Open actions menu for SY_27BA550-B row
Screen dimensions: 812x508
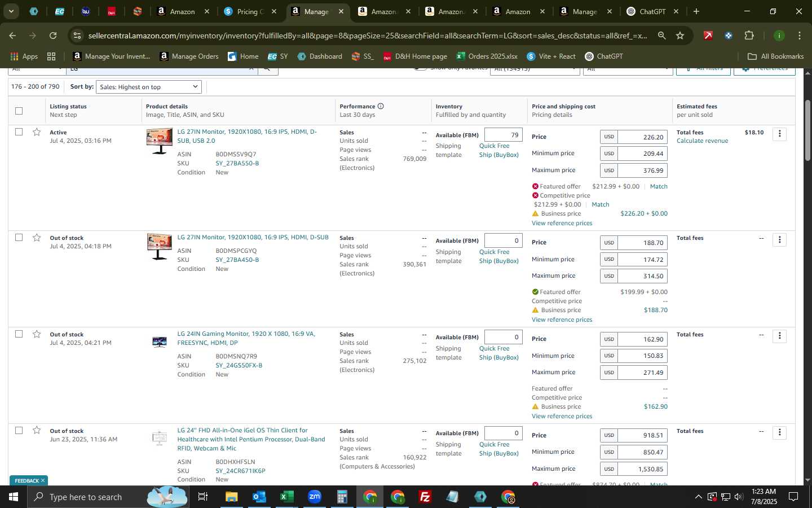click(780, 134)
